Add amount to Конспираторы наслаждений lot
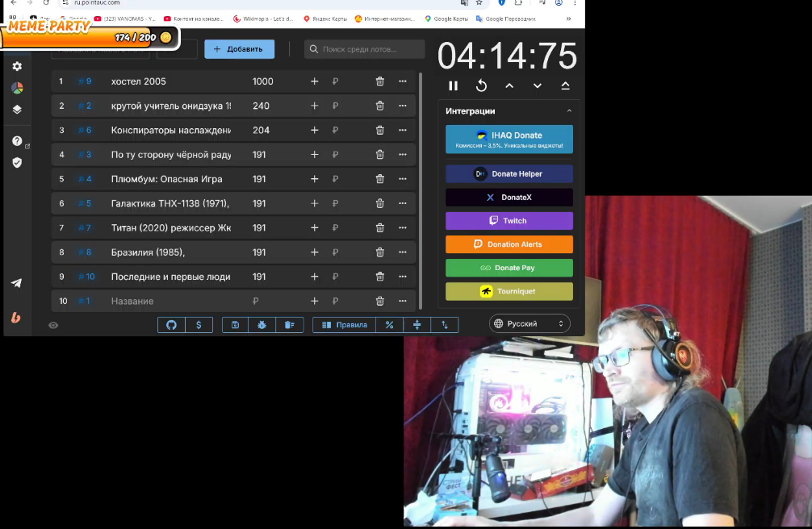 (314, 130)
